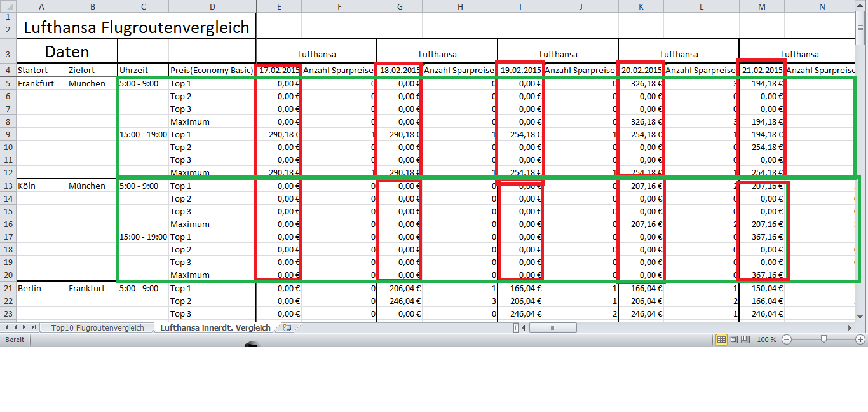Viewport: 868px width, 412px height.
Task: Select row 13 header
Action: point(8,186)
